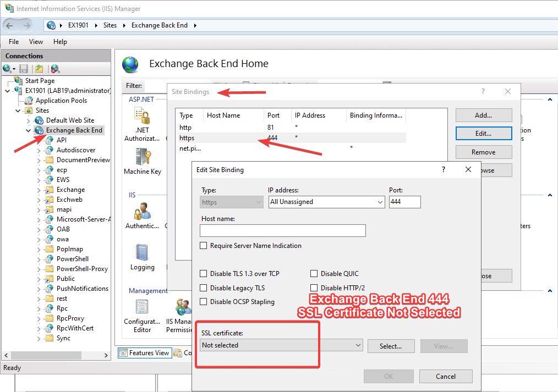Screen dimensions: 558x392
Task: Click the Add... button in Site Bindings
Action: click(484, 115)
